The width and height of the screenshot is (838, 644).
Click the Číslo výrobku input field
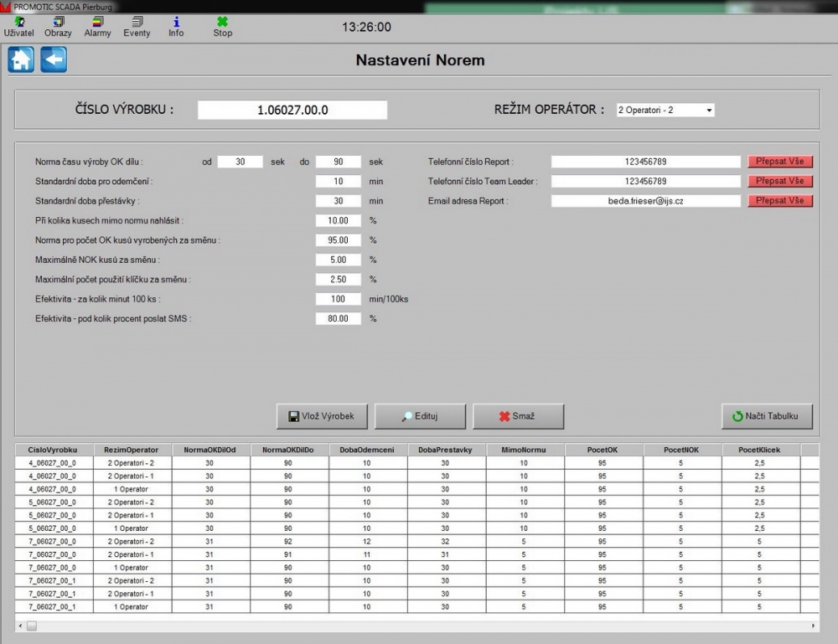point(292,110)
